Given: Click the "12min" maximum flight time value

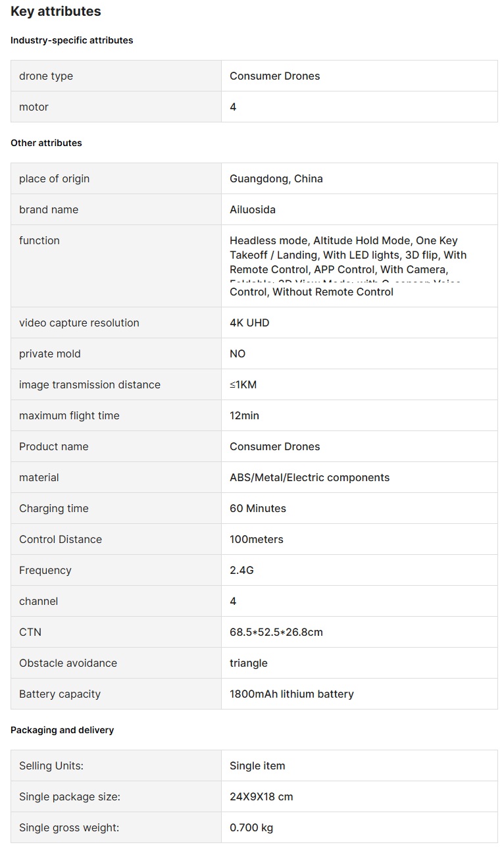Looking at the screenshot, I should 244,415.
